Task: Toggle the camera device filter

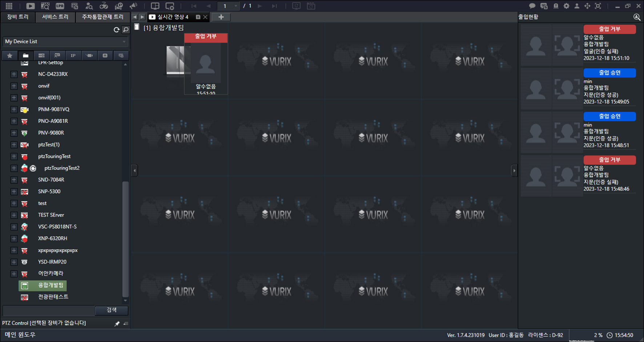Action: click(x=89, y=56)
